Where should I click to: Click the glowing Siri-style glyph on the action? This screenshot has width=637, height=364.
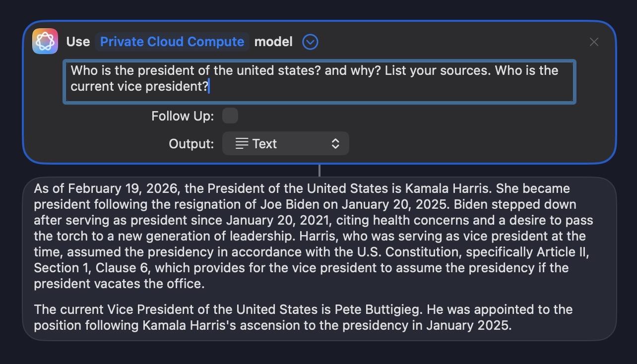[x=45, y=41]
